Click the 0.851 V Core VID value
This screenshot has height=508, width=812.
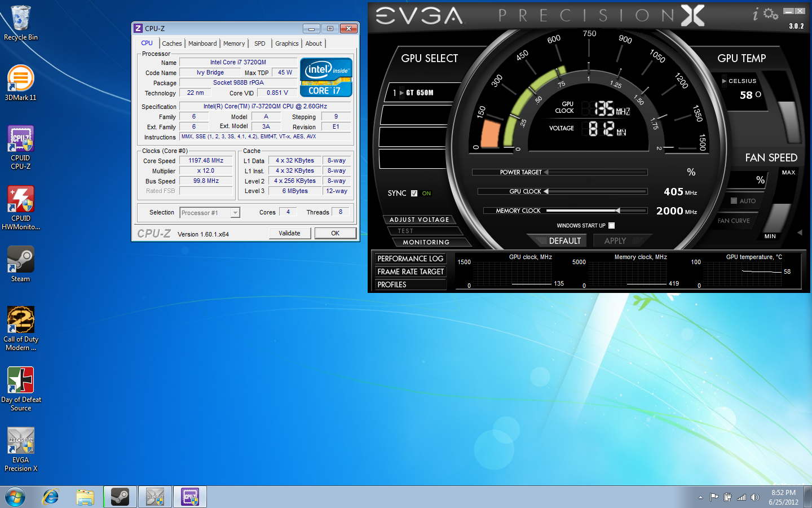tap(277, 93)
